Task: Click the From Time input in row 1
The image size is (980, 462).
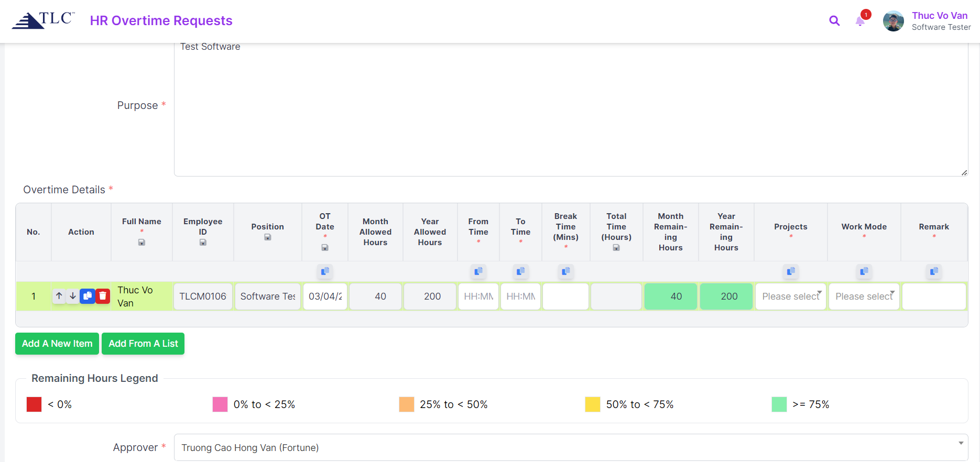Action: (478, 296)
